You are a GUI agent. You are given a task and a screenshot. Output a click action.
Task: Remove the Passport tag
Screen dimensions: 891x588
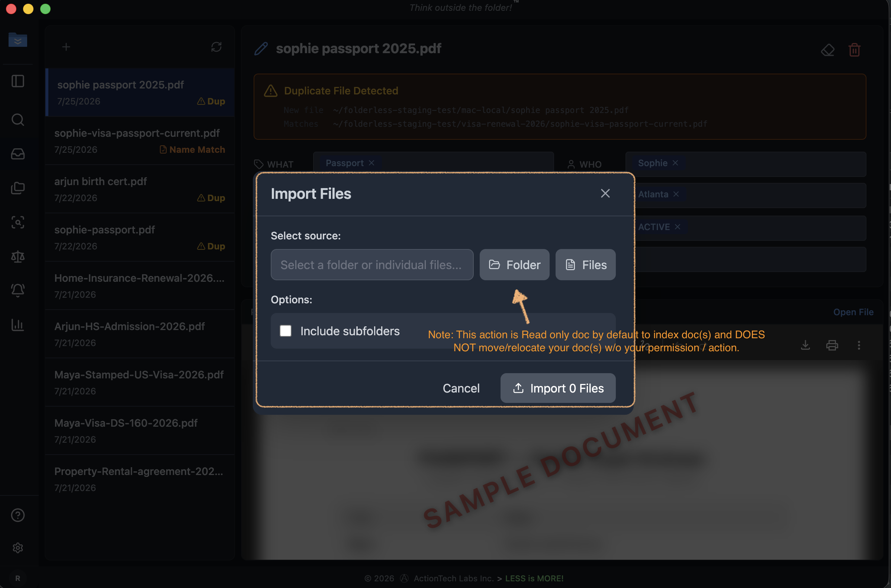coord(371,163)
